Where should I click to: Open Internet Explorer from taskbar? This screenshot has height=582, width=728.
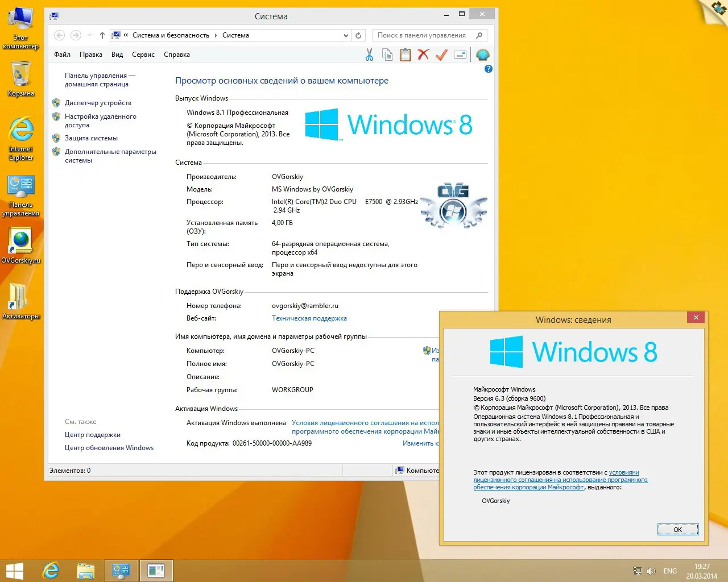[51, 571]
